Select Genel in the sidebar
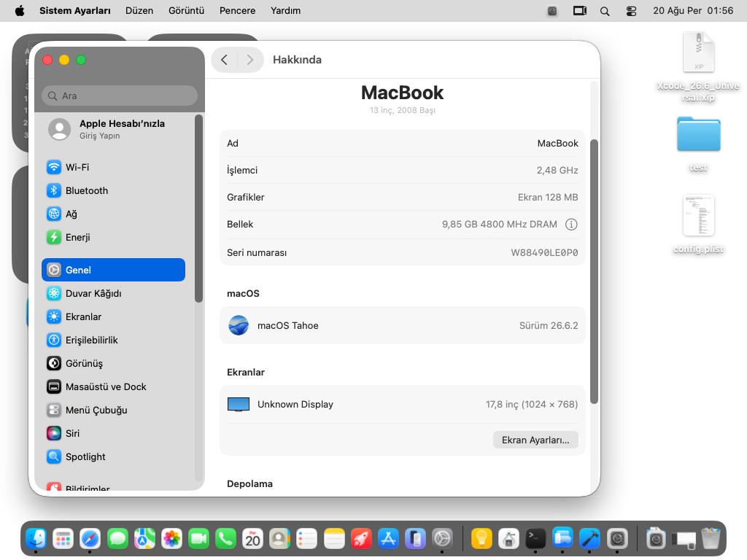The width and height of the screenshot is (747, 560). point(113,270)
